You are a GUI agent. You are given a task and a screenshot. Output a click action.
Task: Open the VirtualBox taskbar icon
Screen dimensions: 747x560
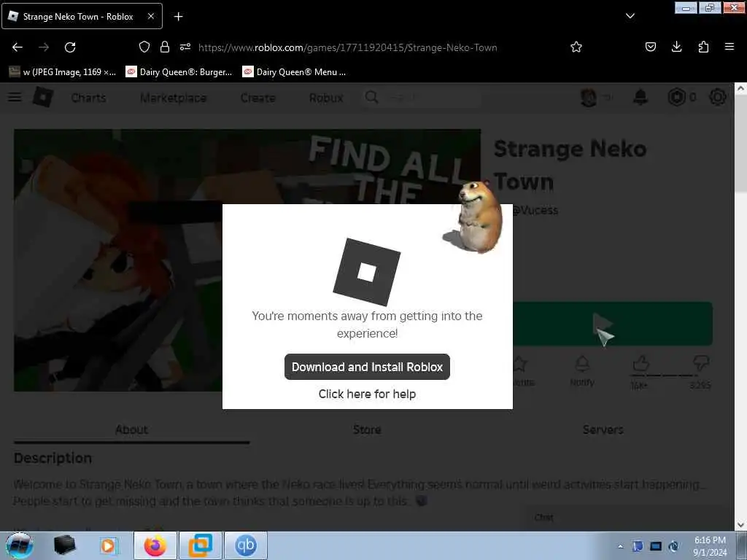[201, 545]
